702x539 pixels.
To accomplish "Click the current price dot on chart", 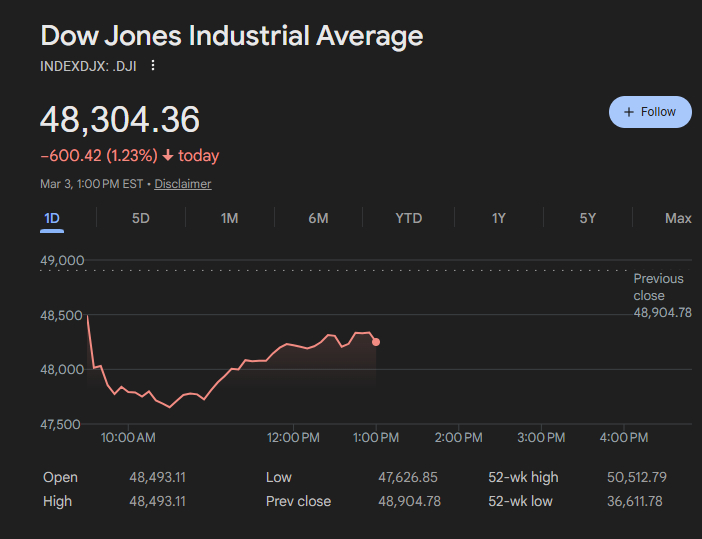I will pyautogui.click(x=376, y=342).
